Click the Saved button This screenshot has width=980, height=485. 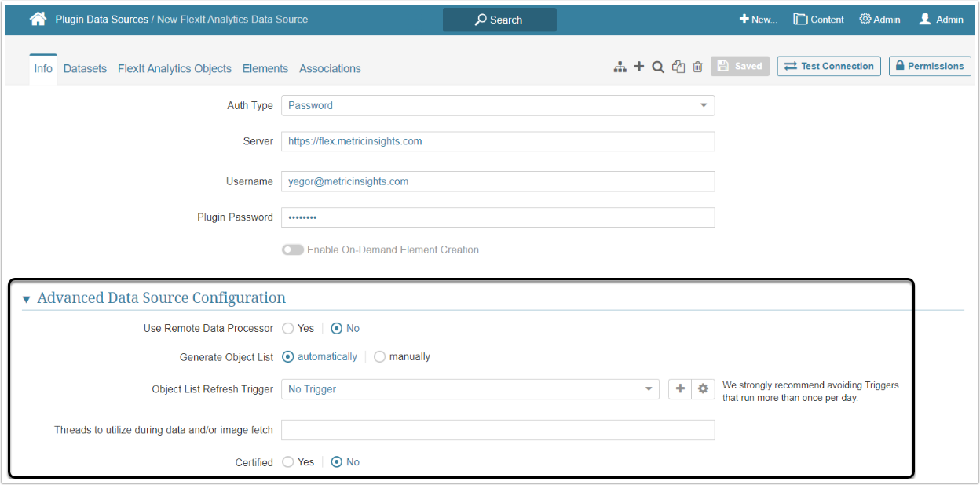pos(740,66)
